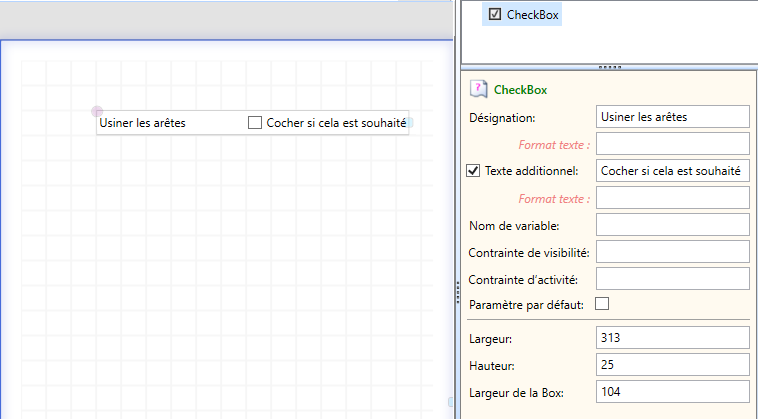The height and width of the screenshot is (419, 758).
Task: Click the Contrainte d'activité field
Action: (672, 279)
